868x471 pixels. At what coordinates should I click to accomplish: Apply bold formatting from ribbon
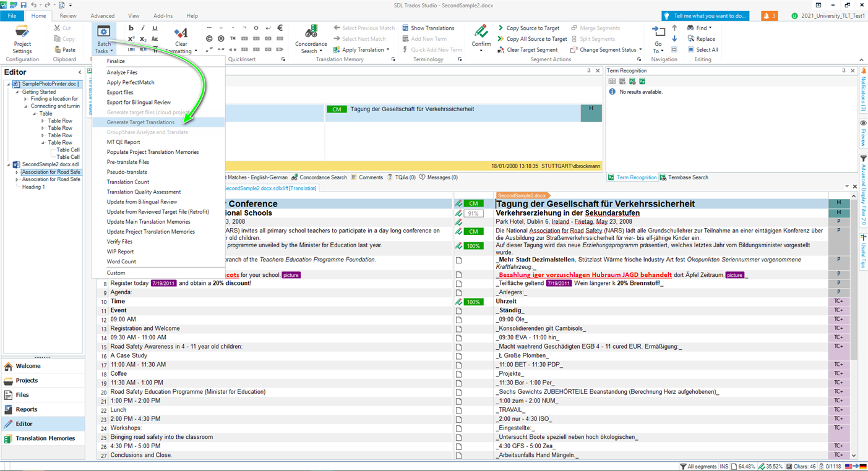(x=131, y=28)
